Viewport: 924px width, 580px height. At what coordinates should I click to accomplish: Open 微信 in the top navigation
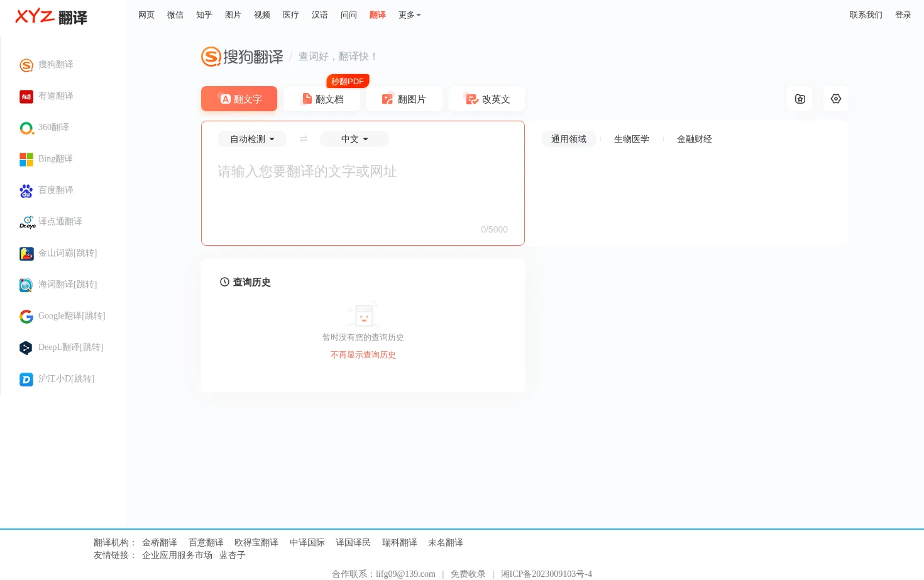175,15
